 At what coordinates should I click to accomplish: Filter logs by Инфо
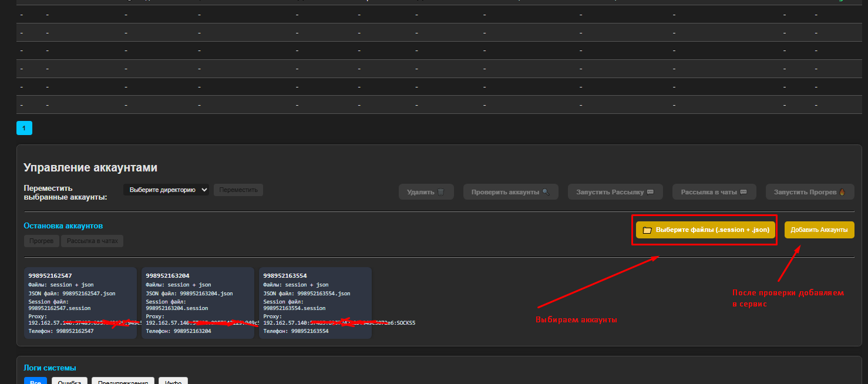click(173, 381)
